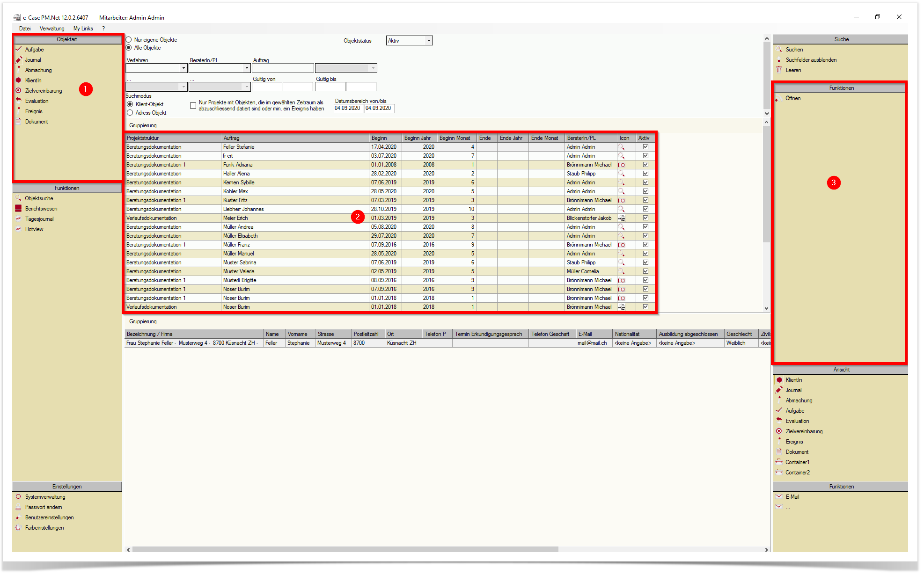Click the Hotview icon
924x575 pixels.
click(19, 229)
